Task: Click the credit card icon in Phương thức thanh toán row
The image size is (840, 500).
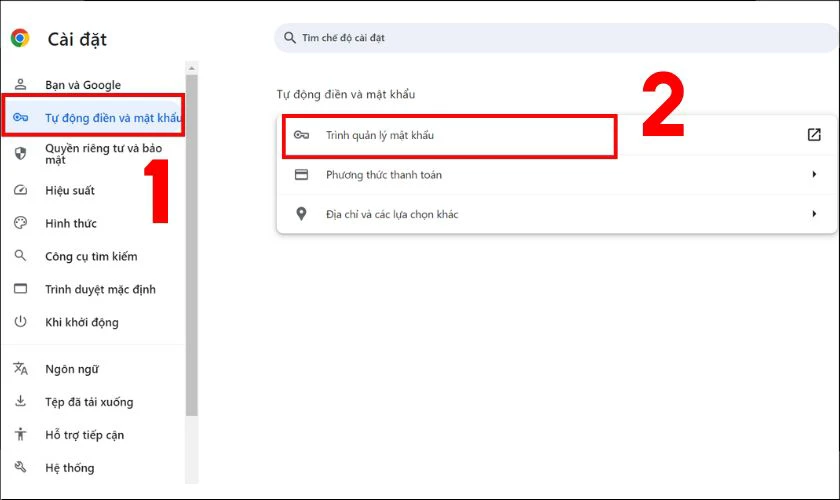Action: 302,175
